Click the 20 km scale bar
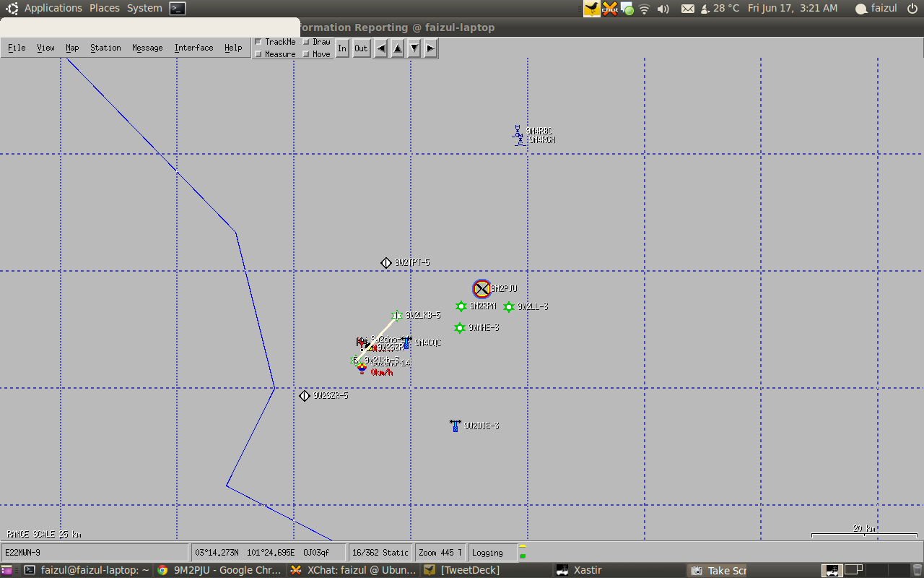The image size is (924, 578). pos(864,532)
